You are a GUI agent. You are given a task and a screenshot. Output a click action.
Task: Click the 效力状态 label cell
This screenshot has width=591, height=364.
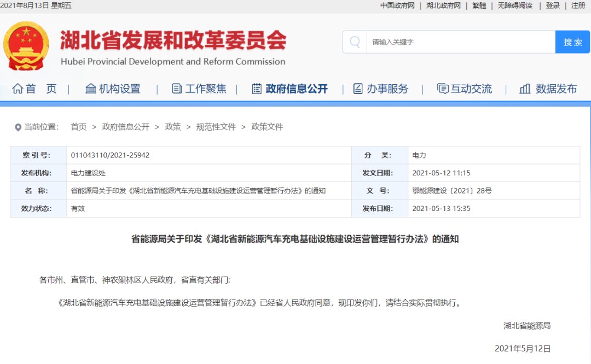coord(38,209)
